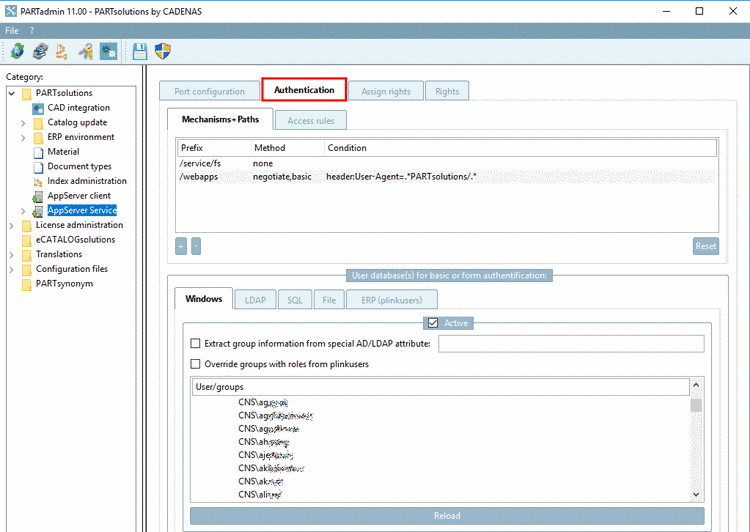Open the ERP (plinkusers) tab

(x=391, y=300)
